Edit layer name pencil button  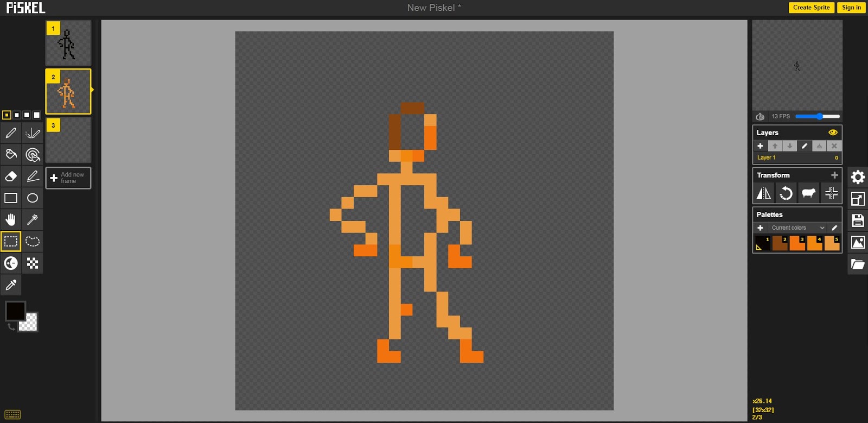point(805,146)
